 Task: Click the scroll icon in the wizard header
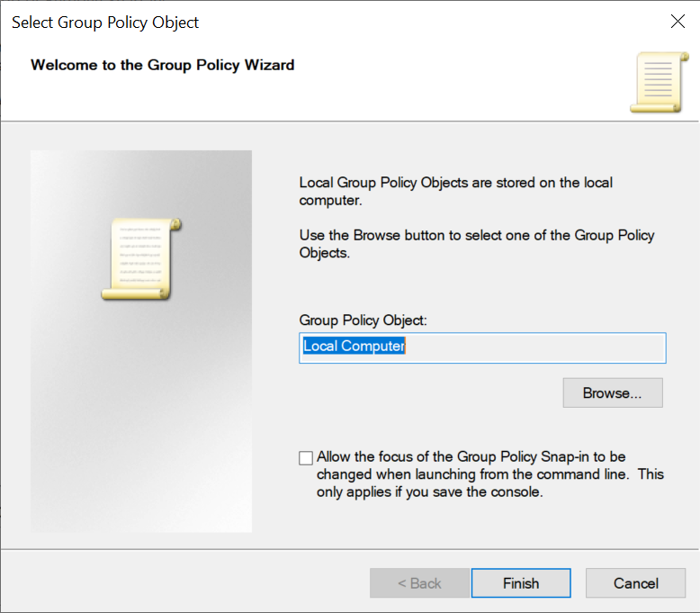659,82
